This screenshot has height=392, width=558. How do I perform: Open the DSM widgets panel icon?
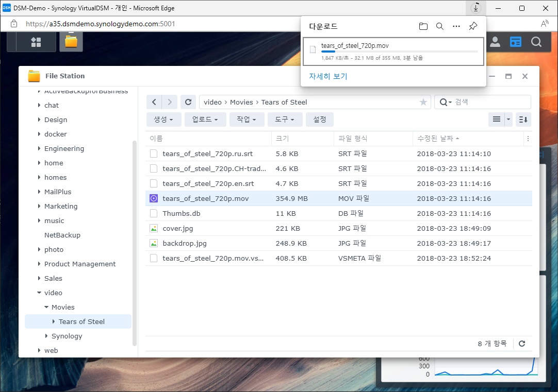[515, 42]
